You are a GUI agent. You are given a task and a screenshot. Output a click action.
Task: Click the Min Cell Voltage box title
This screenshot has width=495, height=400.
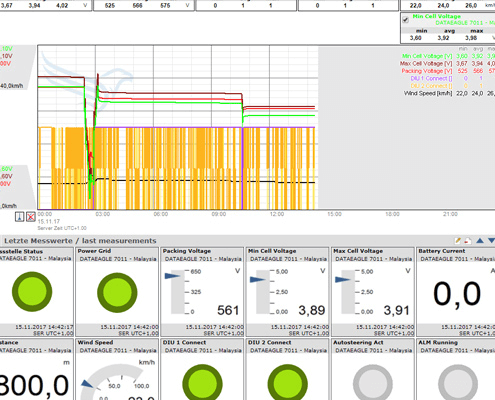click(437, 16)
